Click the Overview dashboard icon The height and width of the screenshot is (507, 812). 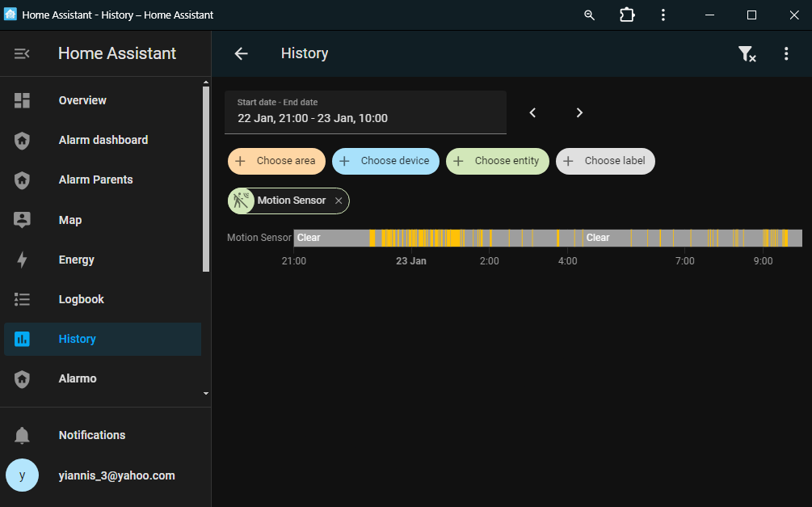pyautogui.click(x=22, y=100)
